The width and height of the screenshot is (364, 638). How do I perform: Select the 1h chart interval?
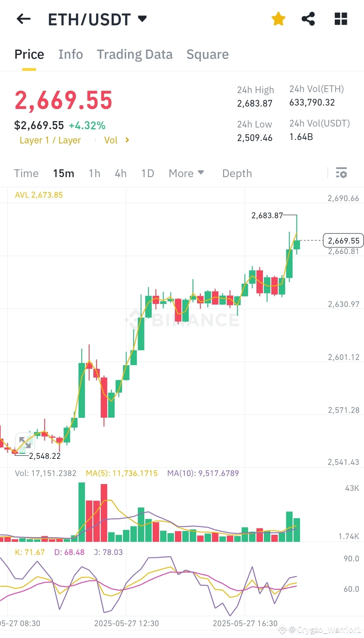(94, 173)
